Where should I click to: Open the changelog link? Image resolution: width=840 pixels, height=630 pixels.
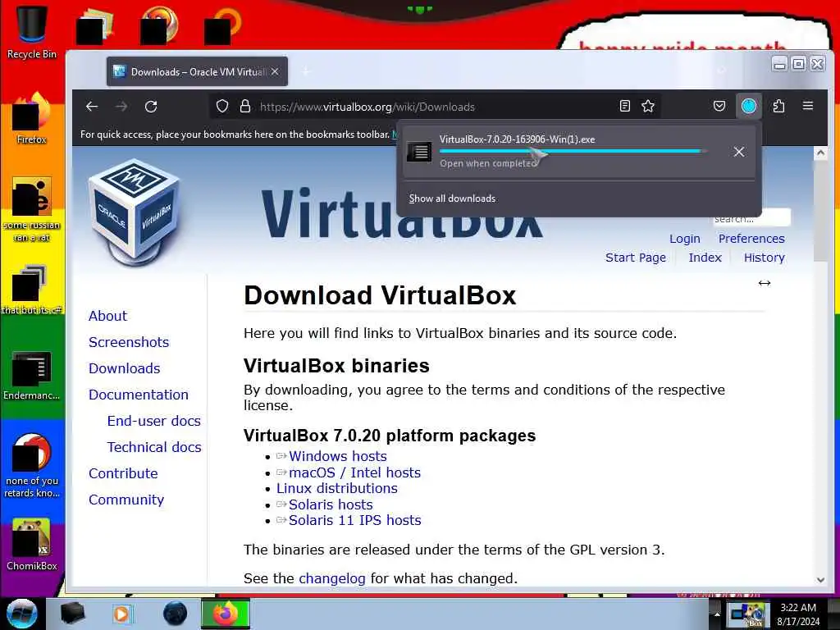coord(332,578)
